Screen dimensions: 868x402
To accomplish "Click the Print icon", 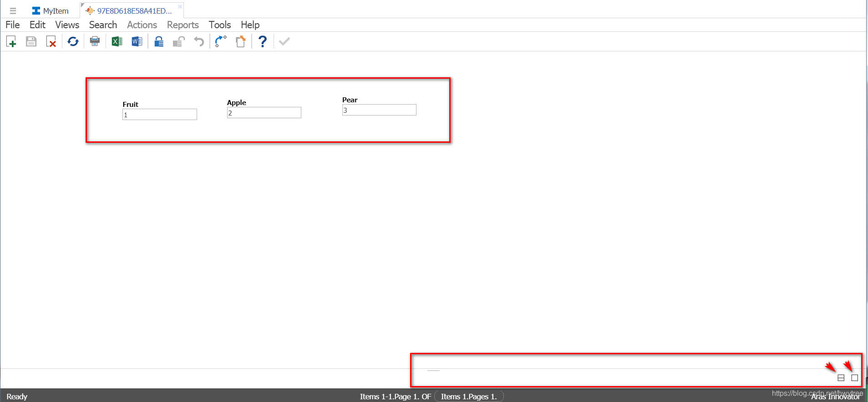I will click(95, 42).
